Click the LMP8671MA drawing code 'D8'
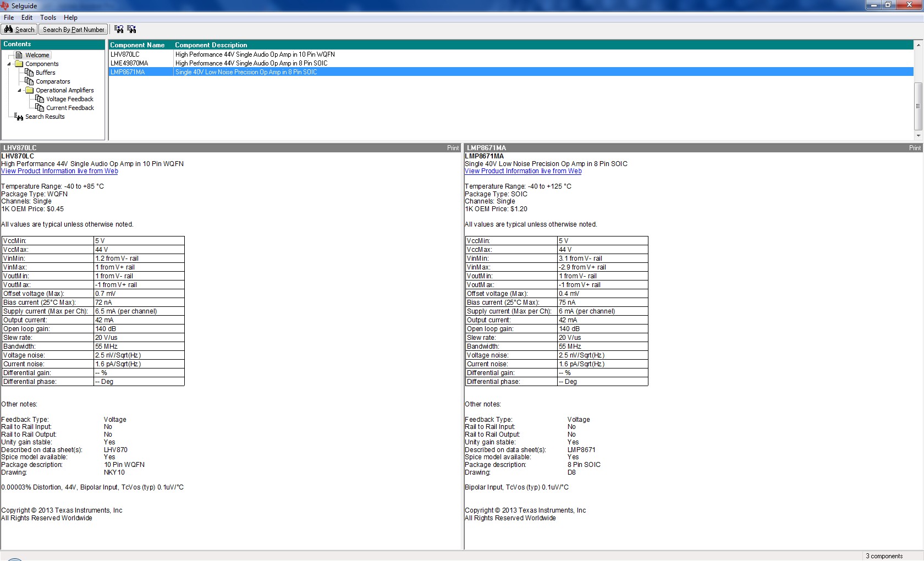Screen dimensions: 924x561 tap(571, 472)
